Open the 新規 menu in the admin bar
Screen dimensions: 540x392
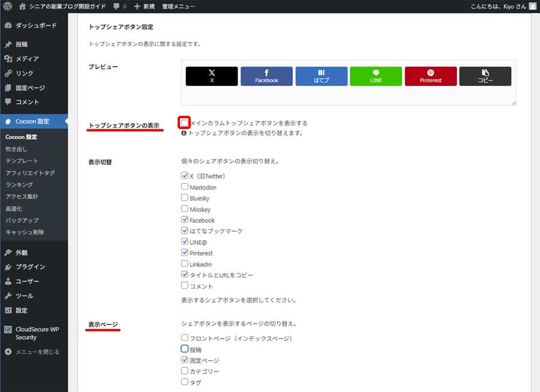click(147, 7)
